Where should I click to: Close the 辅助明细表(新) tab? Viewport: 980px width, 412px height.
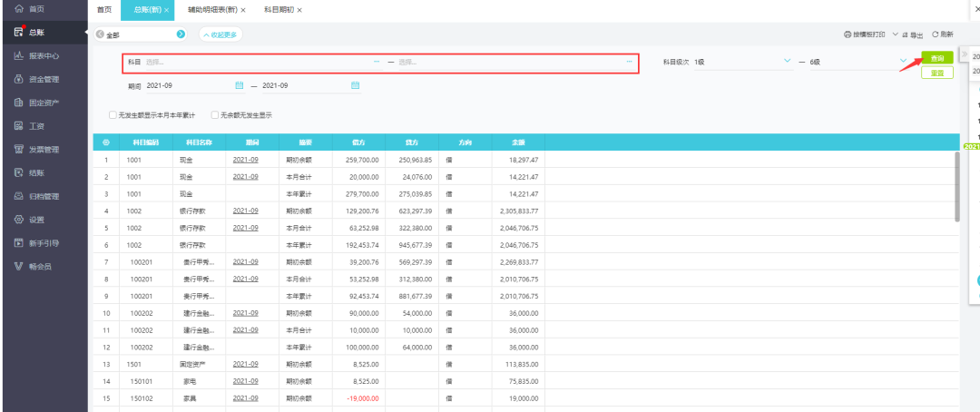click(243, 10)
